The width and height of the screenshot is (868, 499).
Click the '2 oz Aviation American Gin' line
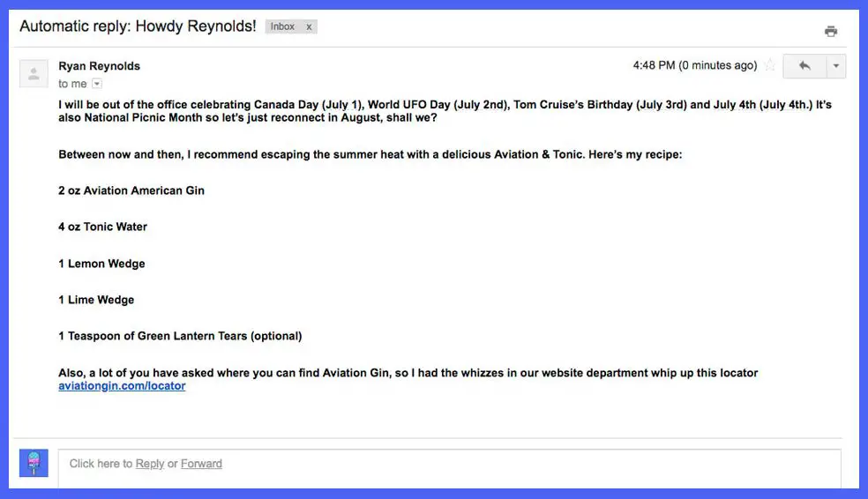coord(131,190)
